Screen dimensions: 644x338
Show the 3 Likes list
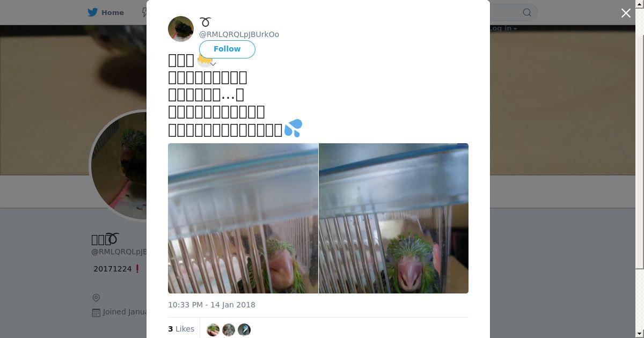click(181, 329)
